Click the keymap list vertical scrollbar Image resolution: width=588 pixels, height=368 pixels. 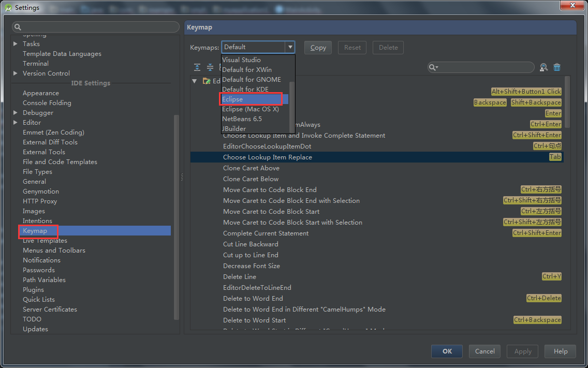567,104
